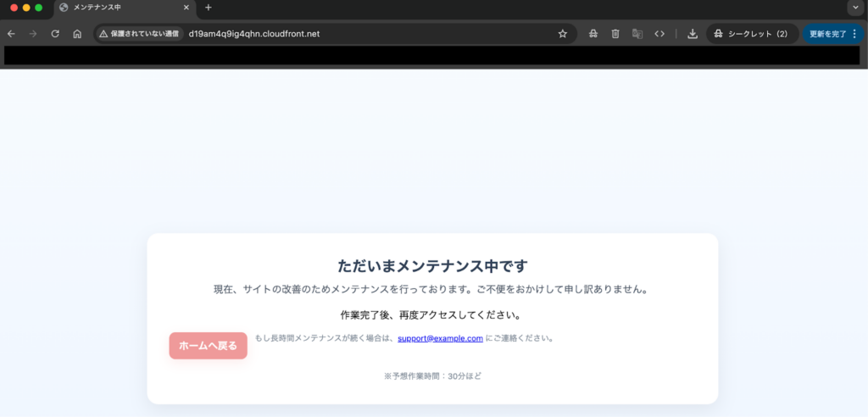Open the incognito-style extension icon after the star

[x=593, y=34]
